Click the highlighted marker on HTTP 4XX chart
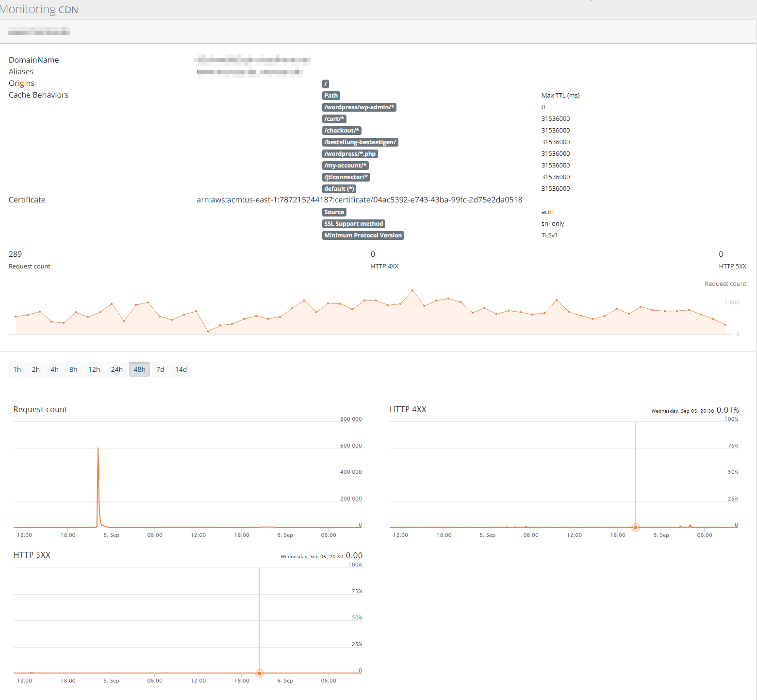This screenshot has height=700, width=757. tap(636, 528)
